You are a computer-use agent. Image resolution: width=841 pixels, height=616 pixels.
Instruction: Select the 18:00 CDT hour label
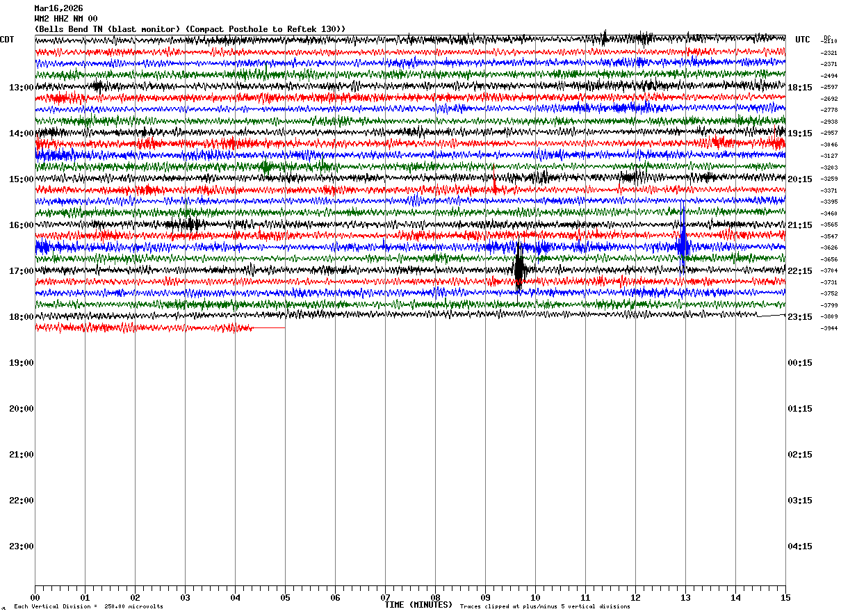click(21, 317)
